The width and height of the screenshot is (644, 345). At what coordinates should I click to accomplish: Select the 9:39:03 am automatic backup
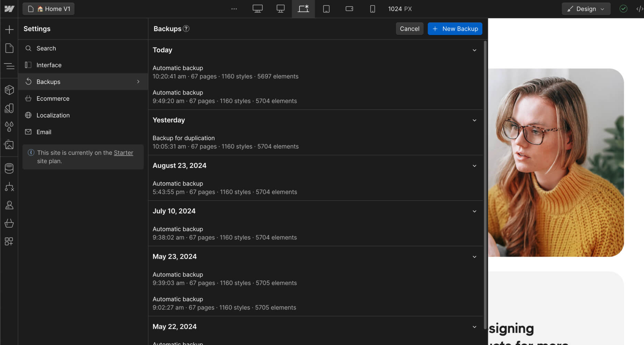click(x=315, y=279)
